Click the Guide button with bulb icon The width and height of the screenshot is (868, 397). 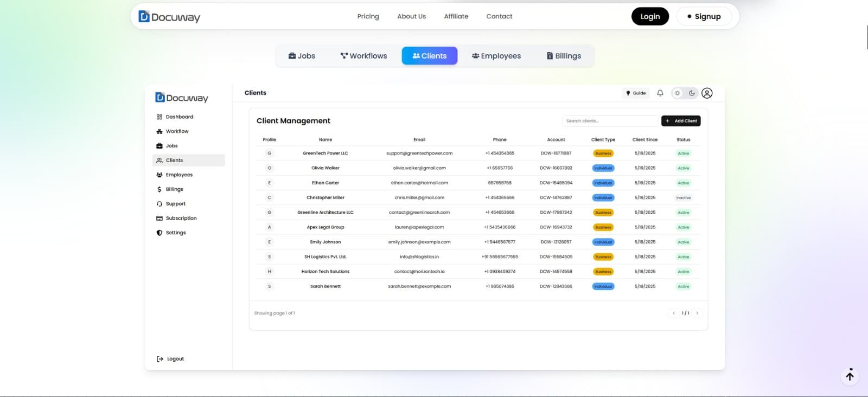(x=636, y=93)
